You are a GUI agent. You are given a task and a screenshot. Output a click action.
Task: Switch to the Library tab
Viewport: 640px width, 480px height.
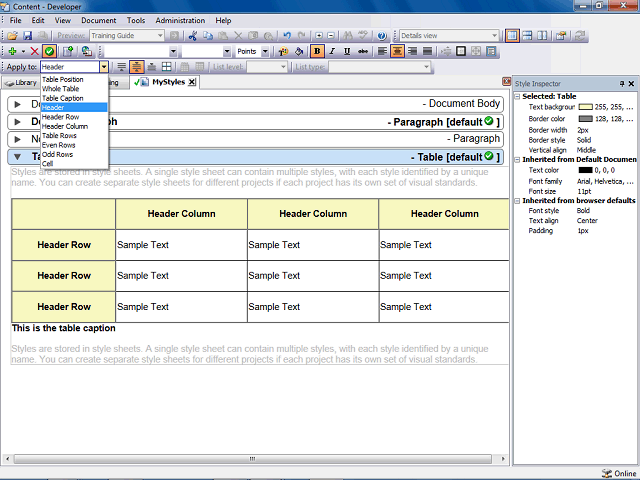pos(20,83)
